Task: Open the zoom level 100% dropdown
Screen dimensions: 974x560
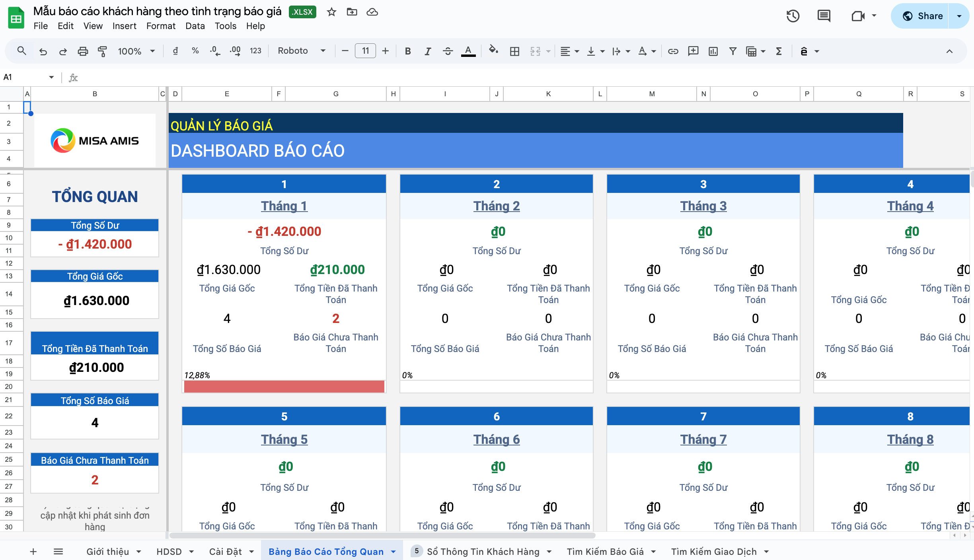Action: pyautogui.click(x=136, y=51)
